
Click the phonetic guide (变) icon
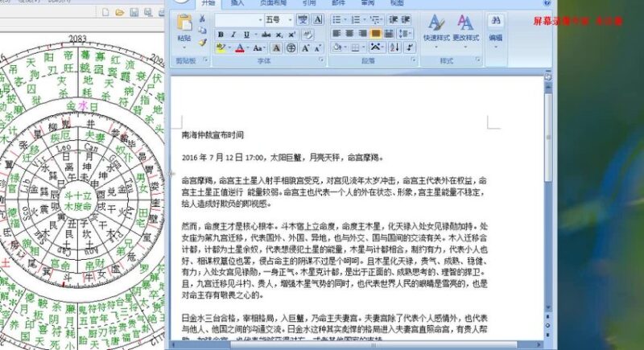coord(303,19)
